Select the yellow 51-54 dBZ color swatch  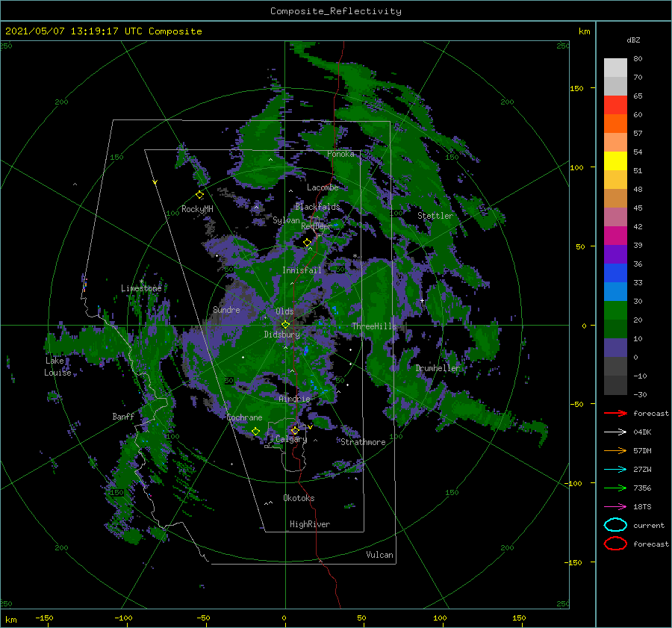pyautogui.click(x=615, y=161)
